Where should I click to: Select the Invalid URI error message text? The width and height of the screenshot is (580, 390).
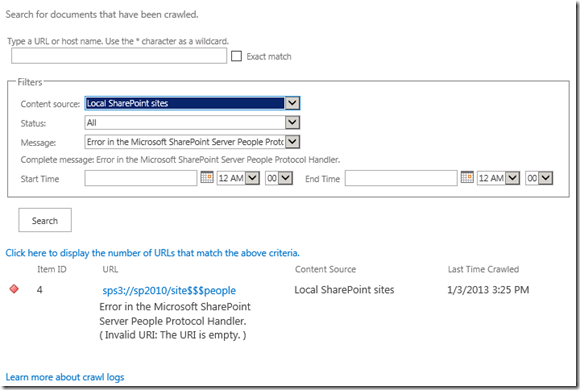[173, 335]
